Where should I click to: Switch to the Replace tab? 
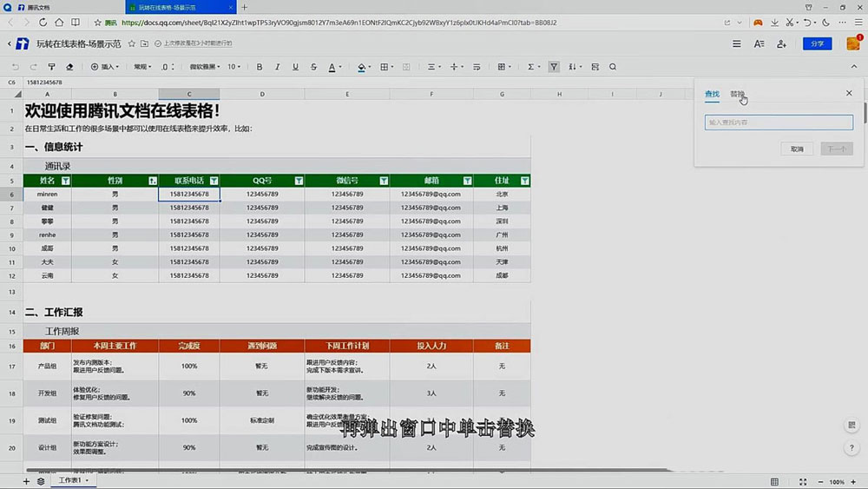[x=737, y=94]
